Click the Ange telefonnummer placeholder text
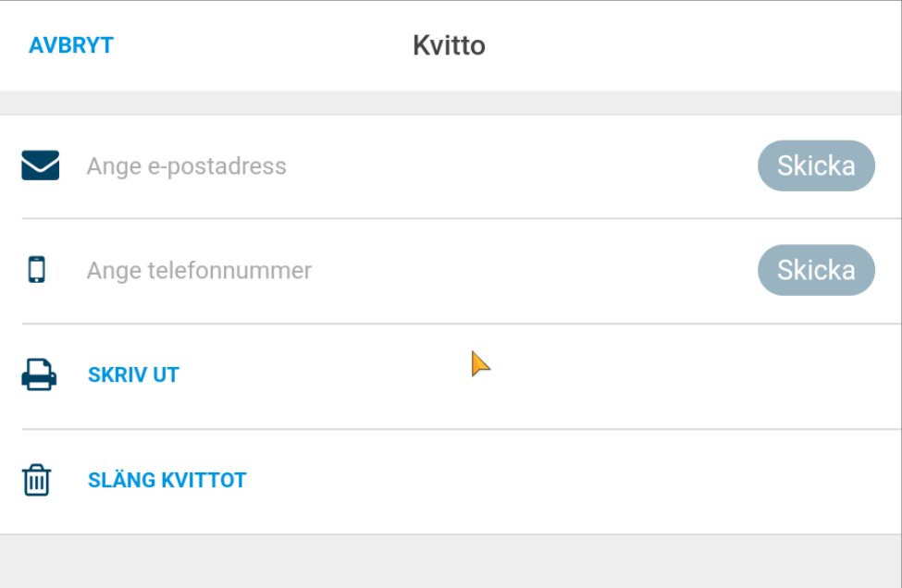The image size is (902, 588). (199, 270)
